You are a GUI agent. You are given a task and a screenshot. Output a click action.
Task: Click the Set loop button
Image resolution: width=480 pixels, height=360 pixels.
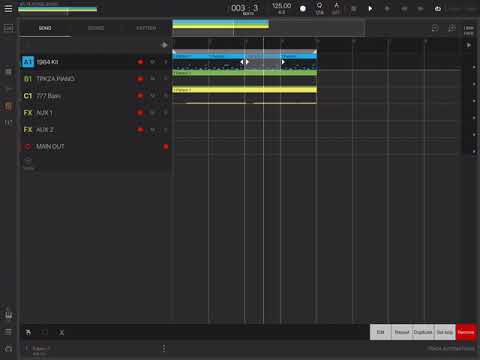tap(445, 332)
